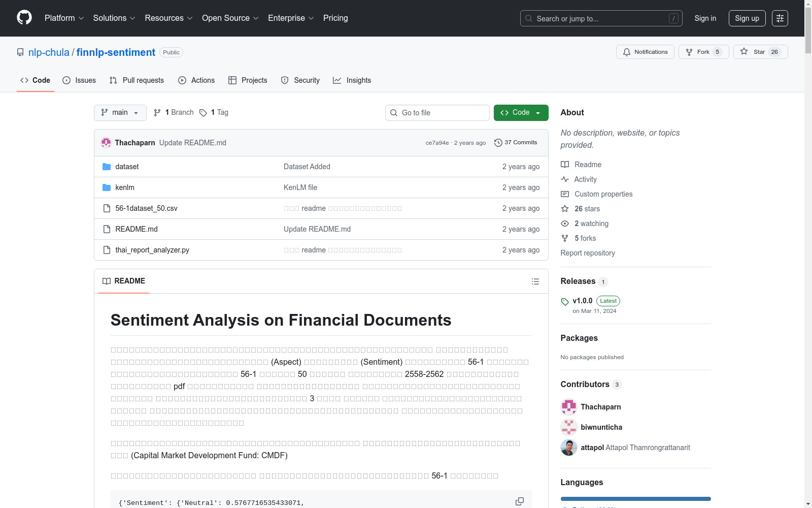Switch to the Issues tab
This screenshot has width=812, height=508.
pyautogui.click(x=79, y=80)
